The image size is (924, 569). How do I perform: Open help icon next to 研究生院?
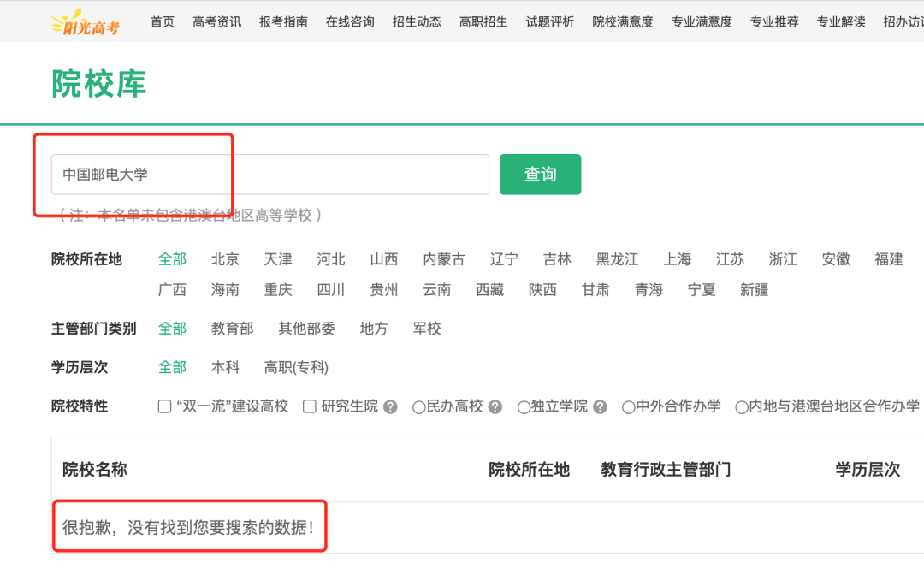tap(390, 406)
